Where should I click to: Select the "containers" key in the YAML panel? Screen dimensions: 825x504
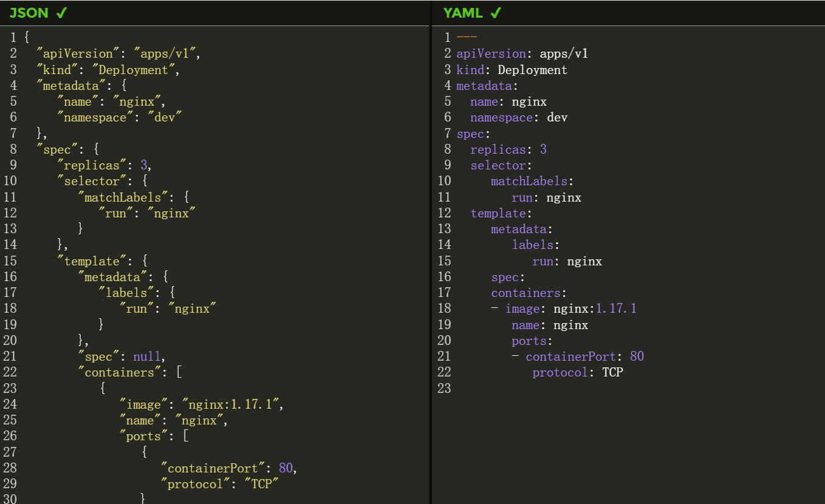526,293
